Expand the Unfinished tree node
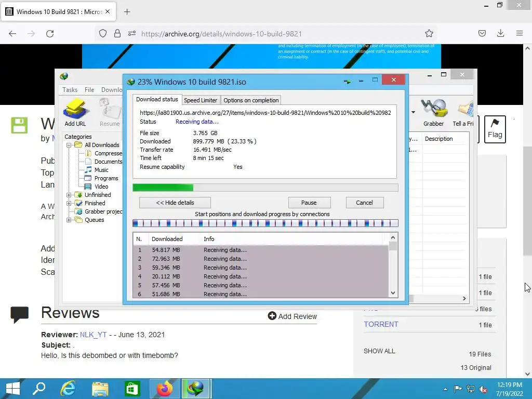This screenshot has width=532, height=399. click(x=69, y=195)
